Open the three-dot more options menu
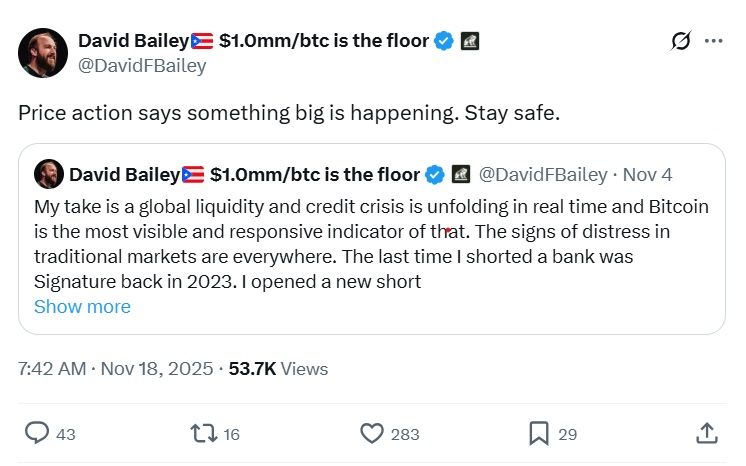Viewport: 746px width, 466px height. coord(713,41)
